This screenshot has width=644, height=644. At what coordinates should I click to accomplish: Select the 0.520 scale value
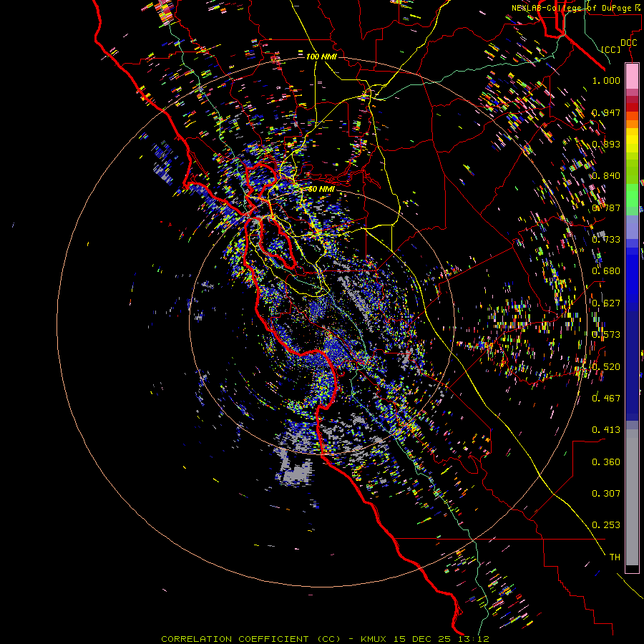pos(606,367)
